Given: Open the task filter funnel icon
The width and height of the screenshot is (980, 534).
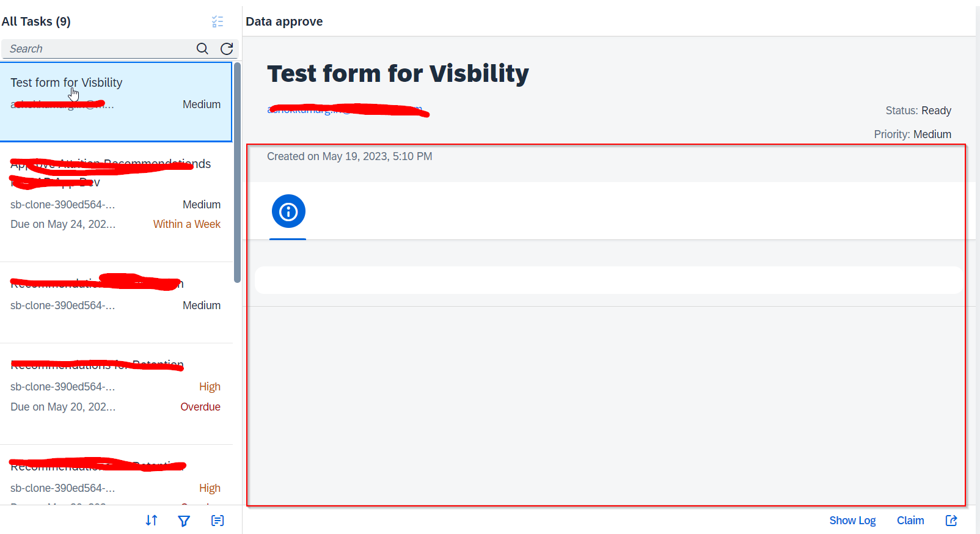Looking at the screenshot, I should pyautogui.click(x=184, y=521).
